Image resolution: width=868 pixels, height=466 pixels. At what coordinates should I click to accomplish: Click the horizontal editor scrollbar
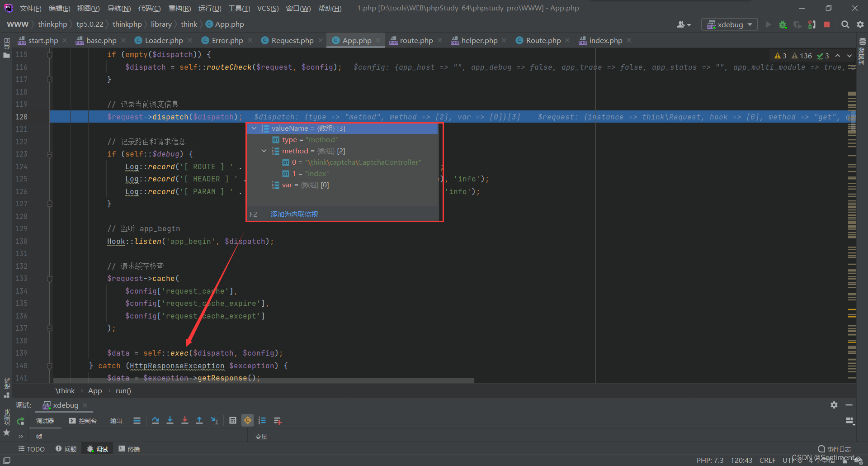tap(264, 380)
